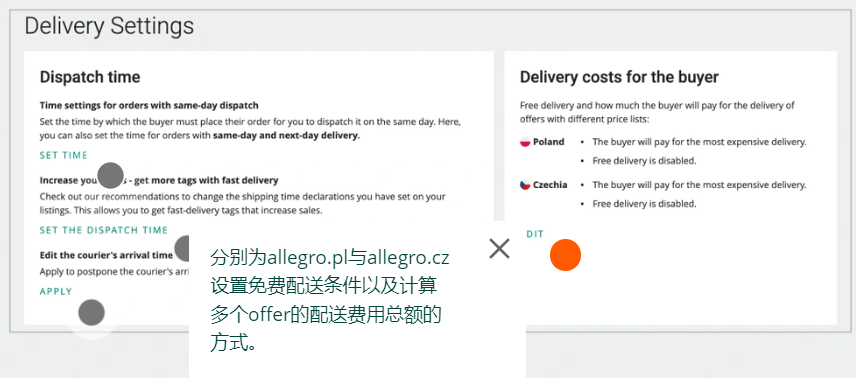Click the Poland country label
The width and height of the screenshot is (856, 378).
click(x=549, y=142)
